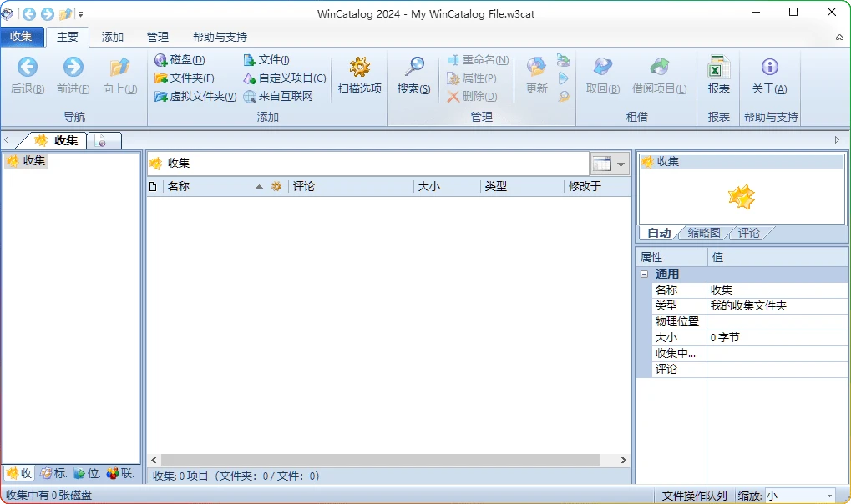The height and width of the screenshot is (504, 851).
Task: Click 删除 (Delete) with the red X
Action: point(472,97)
